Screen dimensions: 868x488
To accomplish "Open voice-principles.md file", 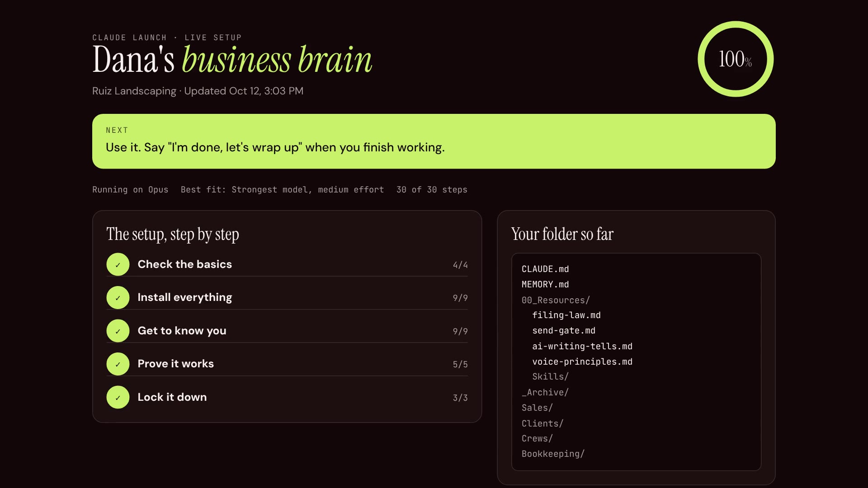I will [582, 361].
